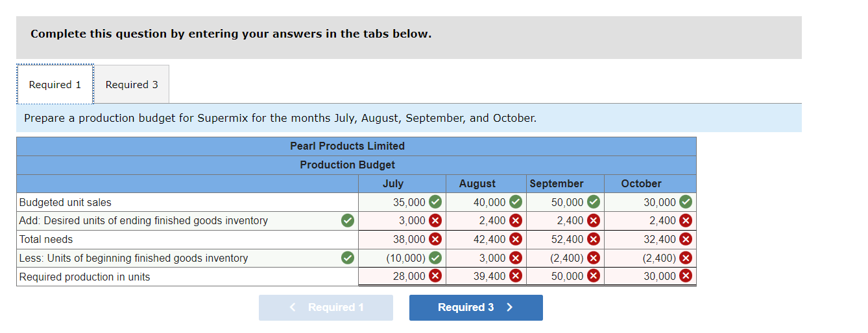Select the September budgeted unit sales field 50,000

pos(565,202)
